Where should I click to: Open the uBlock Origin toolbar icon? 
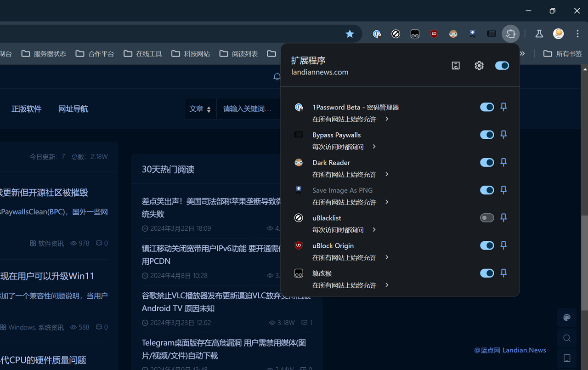coord(434,34)
